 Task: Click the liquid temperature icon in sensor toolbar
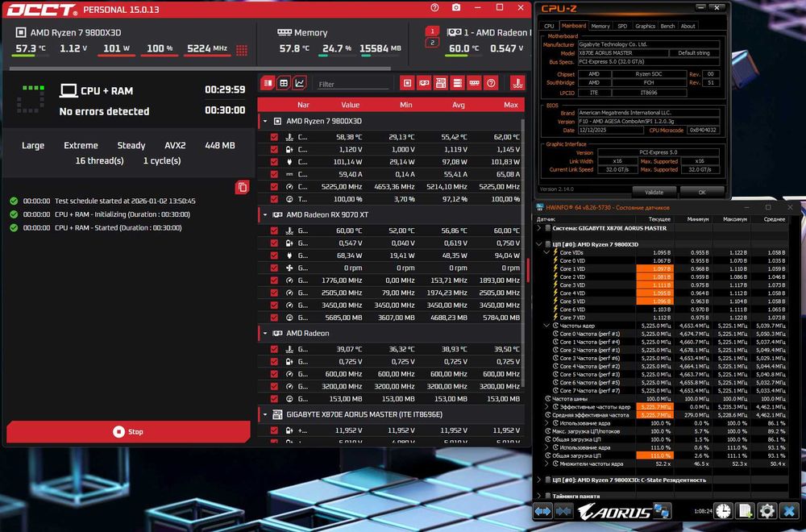point(517,83)
